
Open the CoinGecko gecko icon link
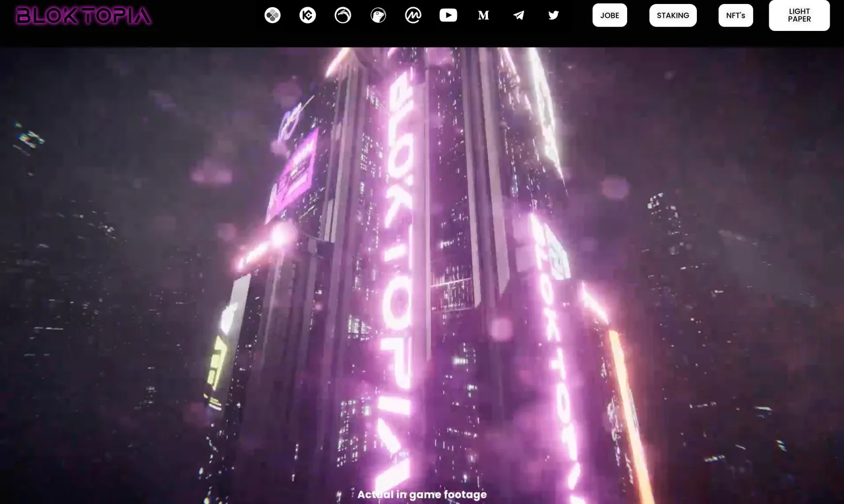(378, 15)
